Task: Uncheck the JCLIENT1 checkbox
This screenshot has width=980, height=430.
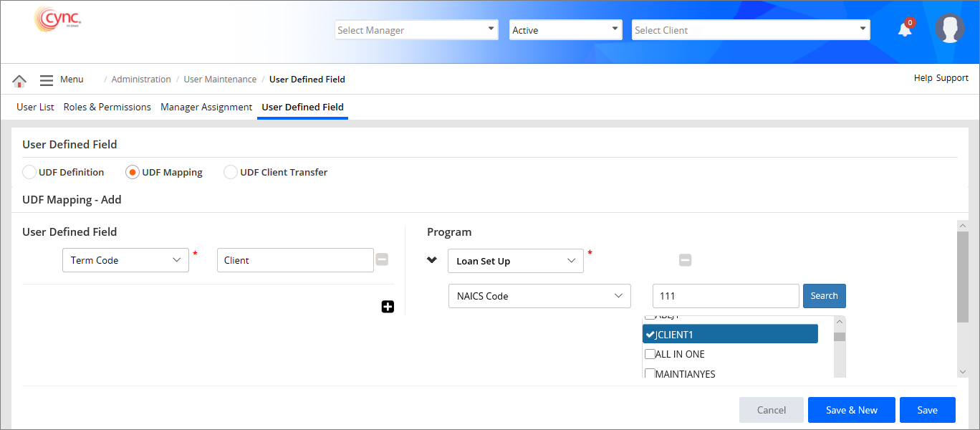Action: 650,334
